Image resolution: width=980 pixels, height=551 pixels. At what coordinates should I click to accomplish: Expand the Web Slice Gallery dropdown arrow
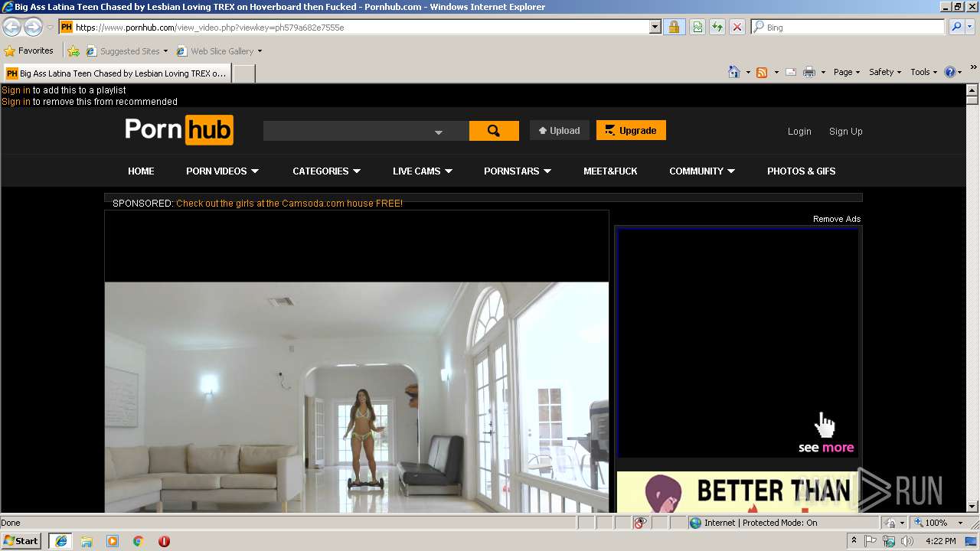tap(260, 51)
